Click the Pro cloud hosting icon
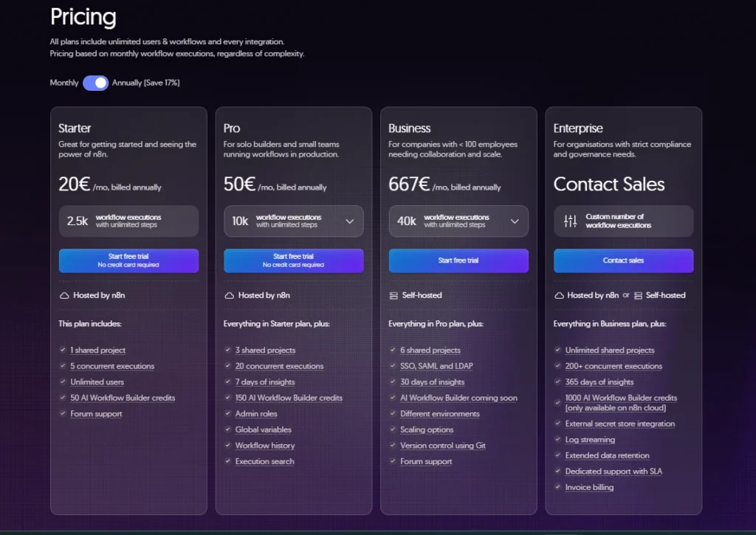The width and height of the screenshot is (756, 535). (x=230, y=295)
